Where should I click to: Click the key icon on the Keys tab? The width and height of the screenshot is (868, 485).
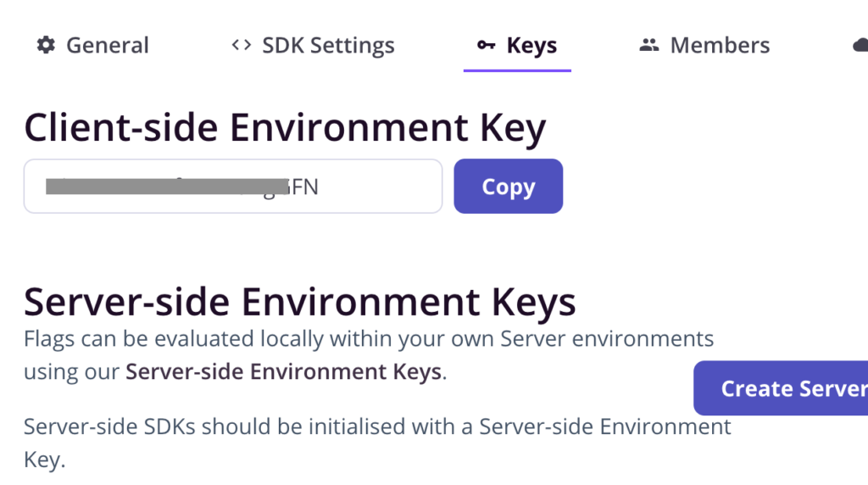tap(486, 45)
